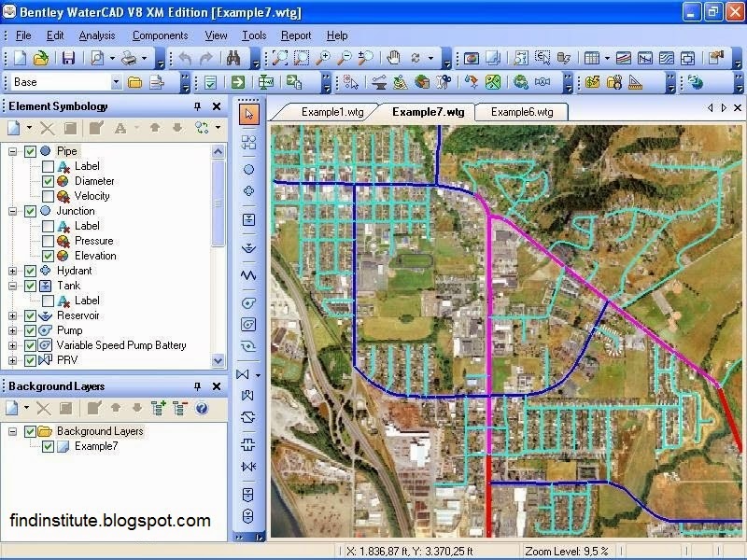Activate the Zoom In magnifier tool
This screenshot has width=747, height=560.
324,59
